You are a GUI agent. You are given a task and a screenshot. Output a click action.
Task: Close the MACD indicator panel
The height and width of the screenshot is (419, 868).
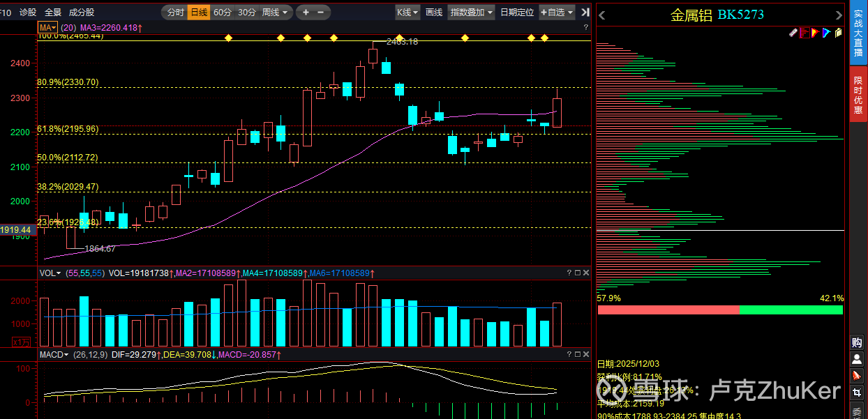click(586, 355)
